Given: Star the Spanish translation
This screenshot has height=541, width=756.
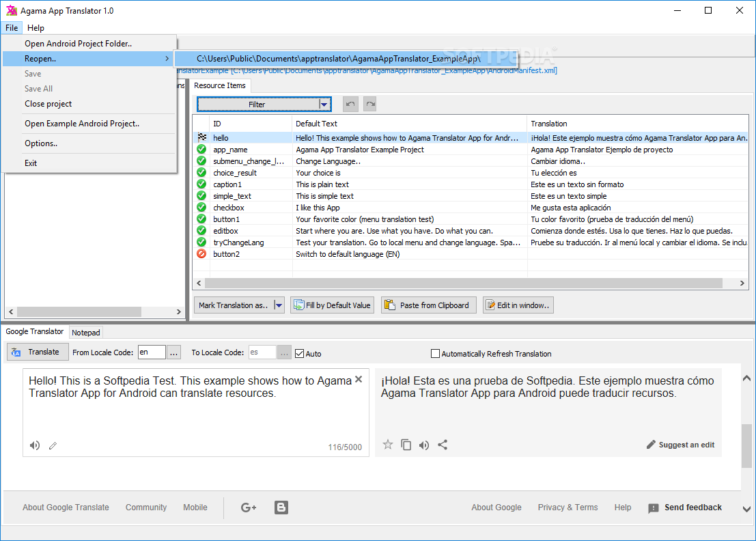Looking at the screenshot, I should [388, 445].
